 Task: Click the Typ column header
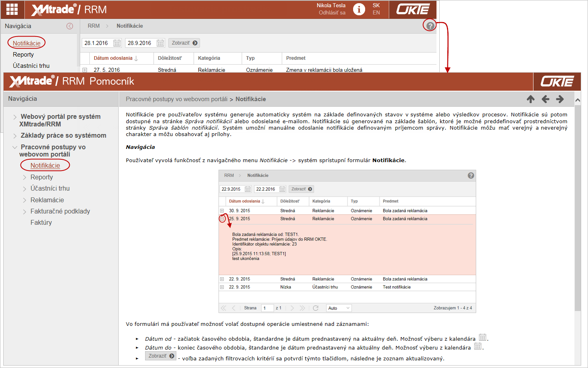[250, 58]
